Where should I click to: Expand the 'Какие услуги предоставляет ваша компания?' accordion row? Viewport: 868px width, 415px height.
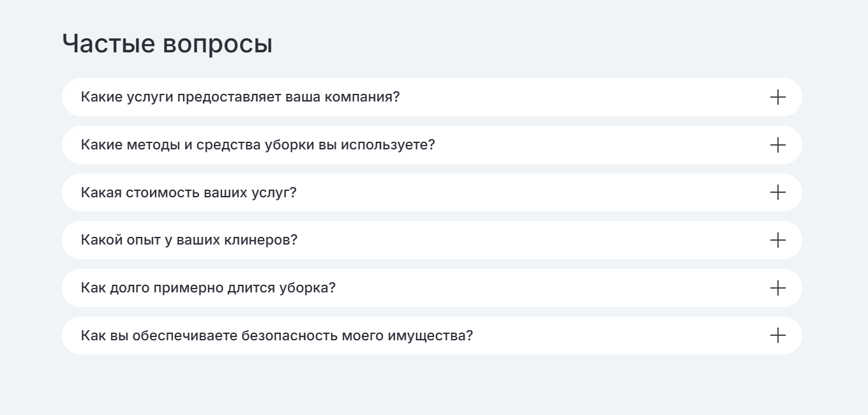click(432, 97)
